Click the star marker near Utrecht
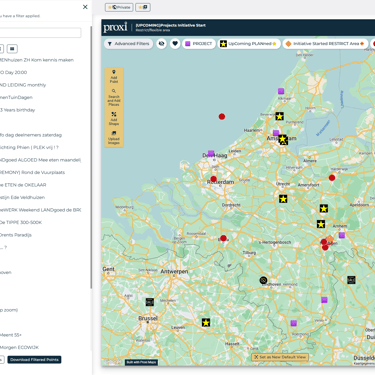Image resolution: width=375 pixels, height=375 pixels. [283, 199]
